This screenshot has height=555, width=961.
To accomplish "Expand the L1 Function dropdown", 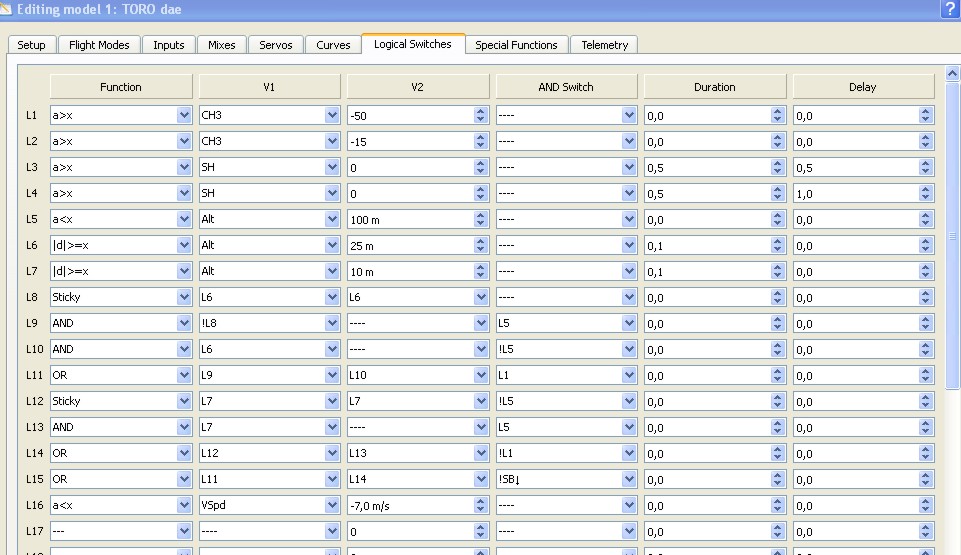I will coord(184,115).
